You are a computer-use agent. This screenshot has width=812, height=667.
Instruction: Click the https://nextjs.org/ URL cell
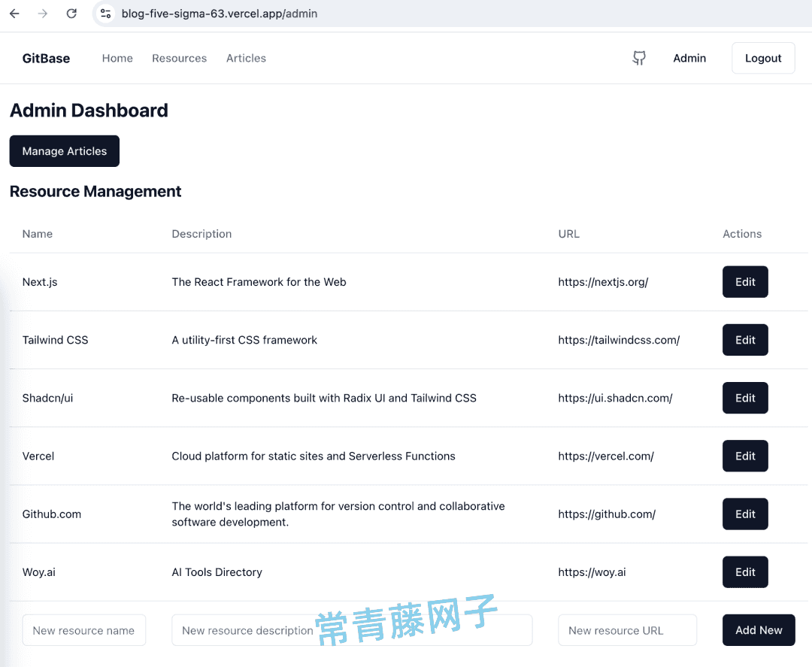click(x=603, y=282)
